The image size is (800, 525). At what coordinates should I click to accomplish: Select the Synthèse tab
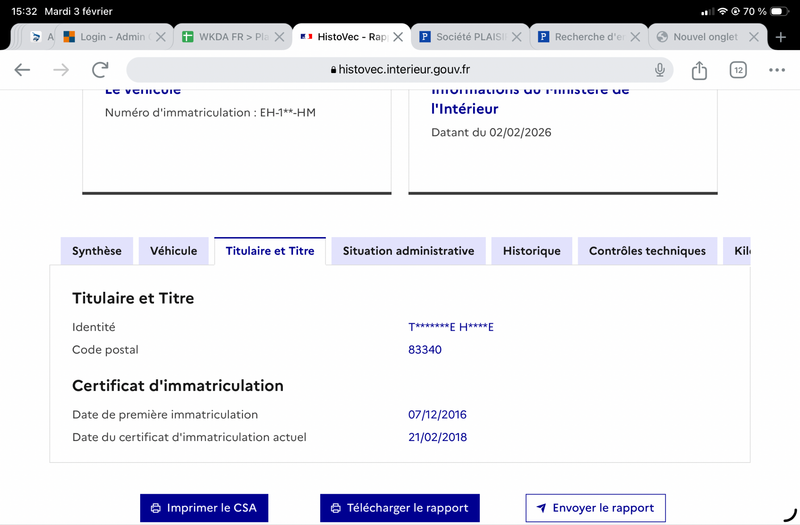click(x=97, y=251)
